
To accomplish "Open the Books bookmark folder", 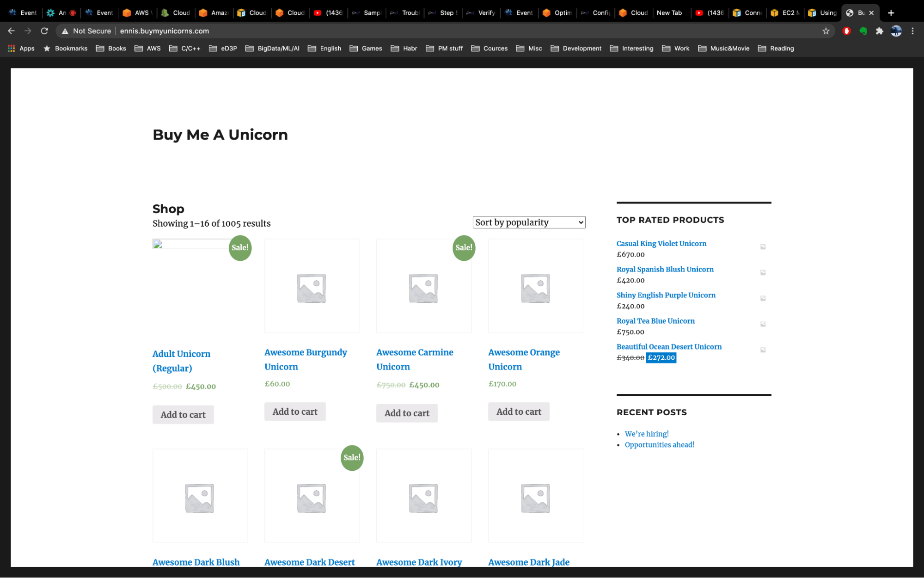I will tap(111, 49).
